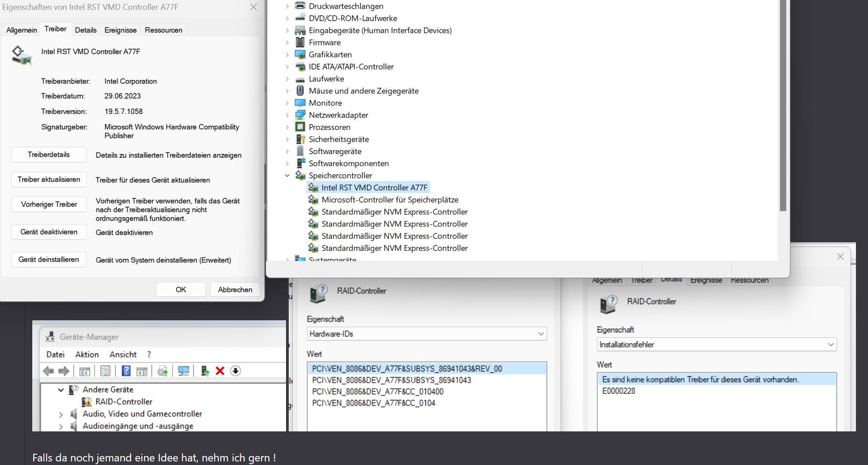Click the Andere Geräte unknown device icon

point(74,390)
